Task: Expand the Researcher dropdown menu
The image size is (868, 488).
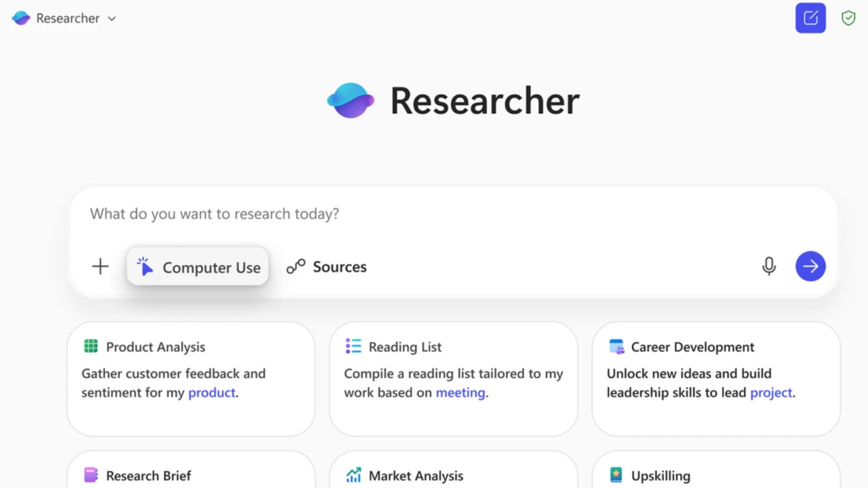Action: (111, 18)
